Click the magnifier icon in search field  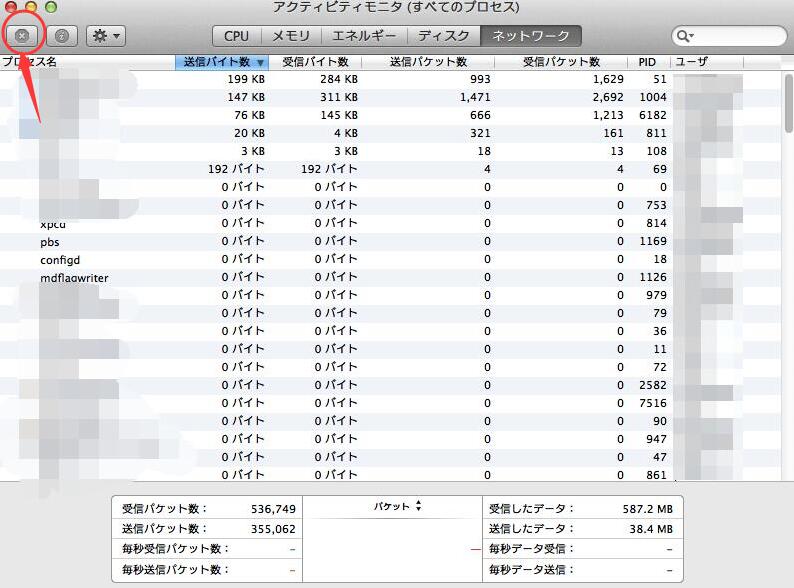pos(685,36)
